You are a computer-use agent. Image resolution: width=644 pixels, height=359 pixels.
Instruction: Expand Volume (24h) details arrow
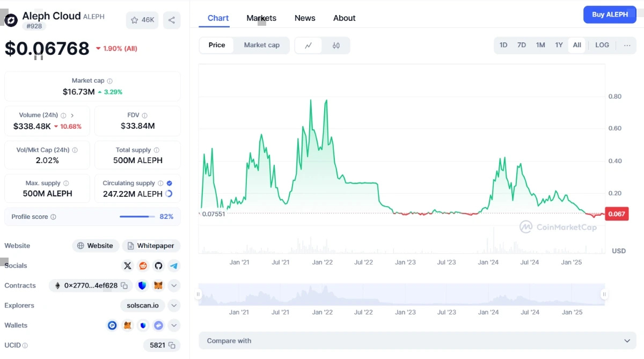72,115
